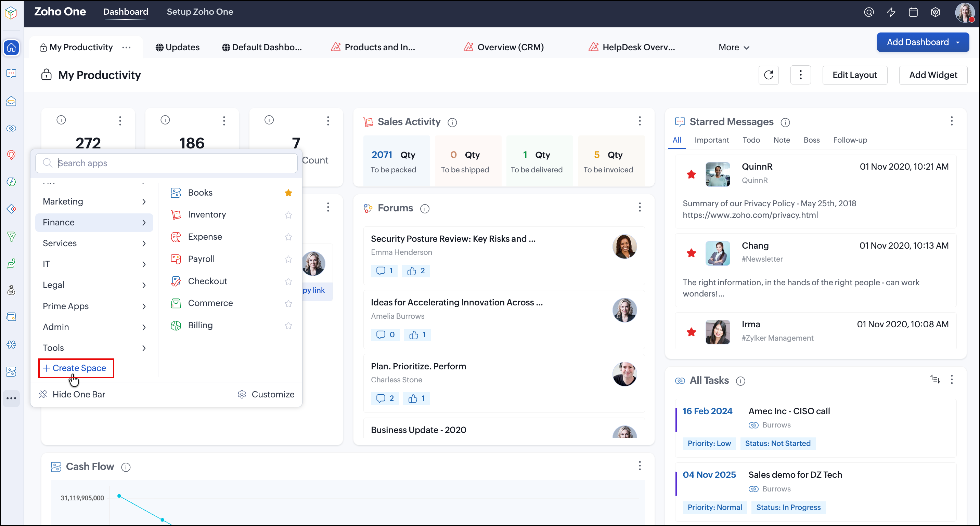980x526 pixels.
Task: Open the mail envelope app in One Bar
Action: coord(11,102)
